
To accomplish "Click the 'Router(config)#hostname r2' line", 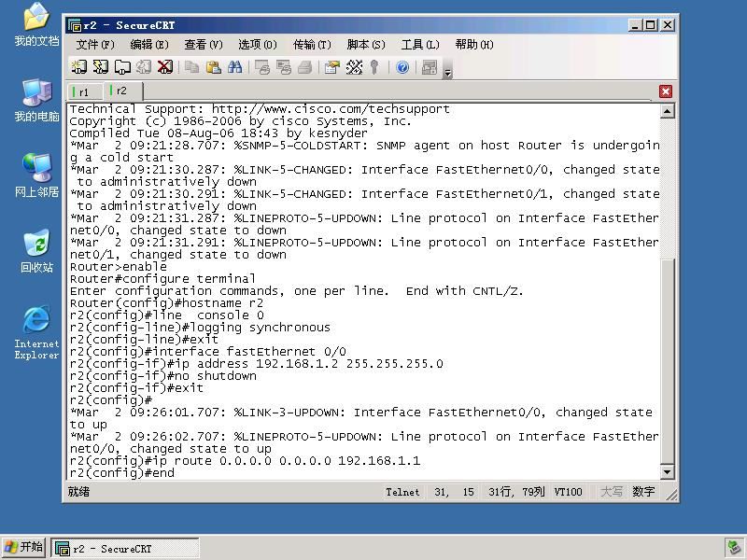I will 166,303.
